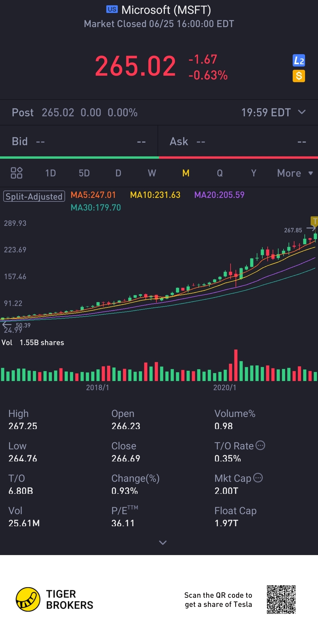Tap the MA30:179.70 indicator label
Viewport: 318px width, 644px height.
[x=96, y=208]
